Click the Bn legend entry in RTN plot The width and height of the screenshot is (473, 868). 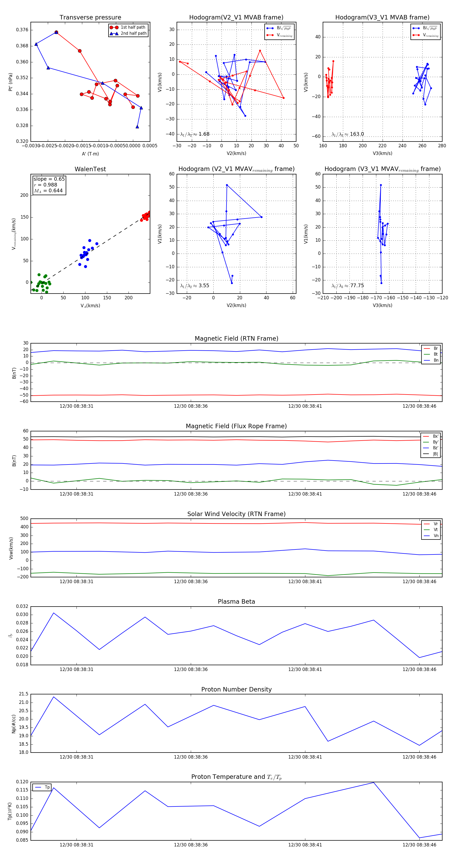click(431, 360)
